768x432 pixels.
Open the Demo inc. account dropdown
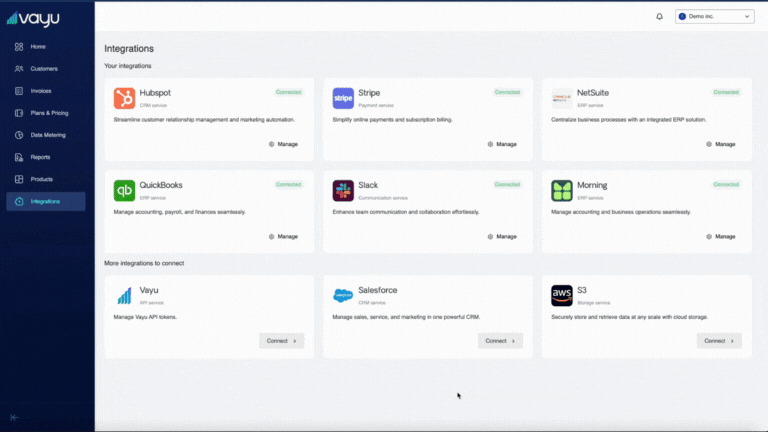click(x=715, y=17)
